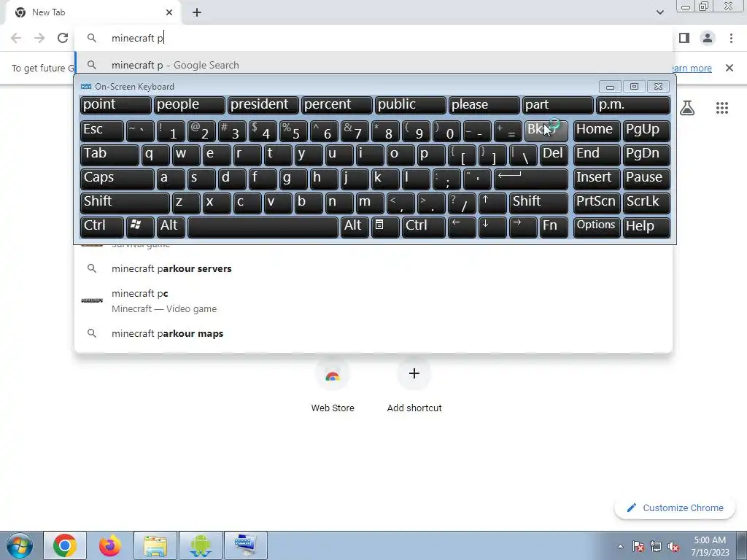The image size is (747, 560).
Task: Reload the page with Chrome's refresh icon
Action: [x=63, y=38]
